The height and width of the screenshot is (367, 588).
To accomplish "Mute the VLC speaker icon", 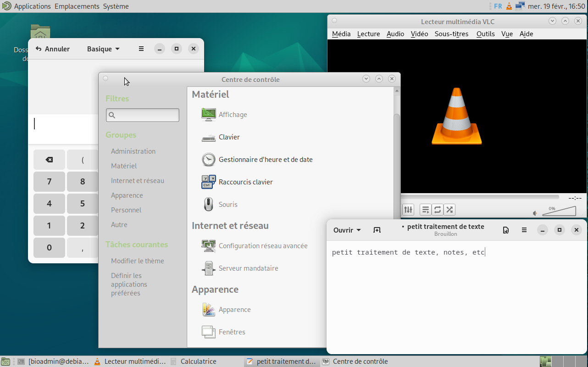I will point(535,213).
